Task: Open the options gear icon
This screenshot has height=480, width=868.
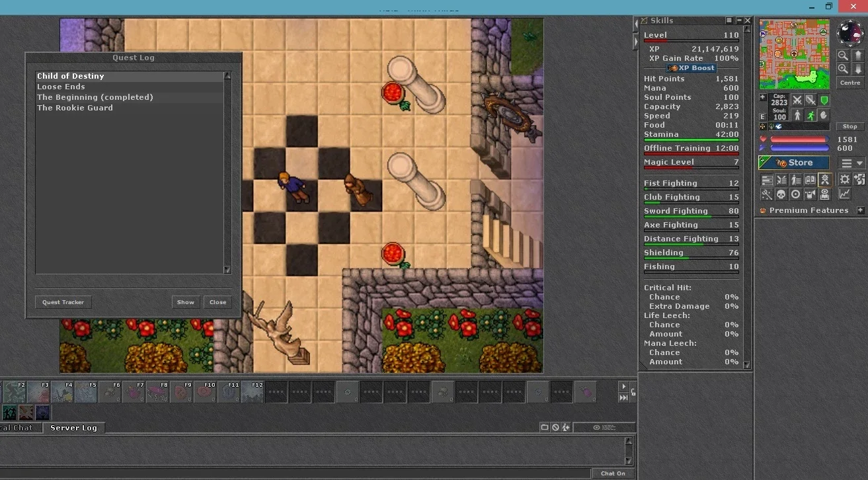Action: pyautogui.click(x=845, y=179)
